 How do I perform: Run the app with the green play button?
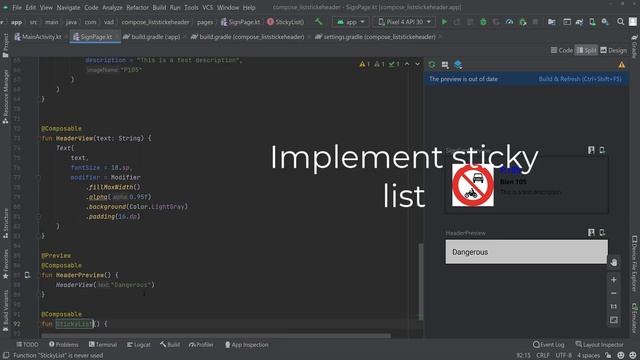coord(444,22)
